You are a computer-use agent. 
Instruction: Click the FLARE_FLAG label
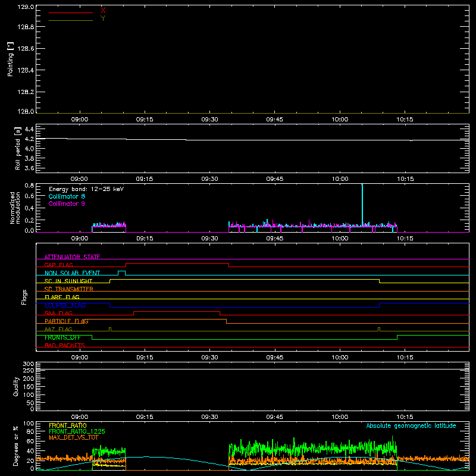(x=62, y=297)
